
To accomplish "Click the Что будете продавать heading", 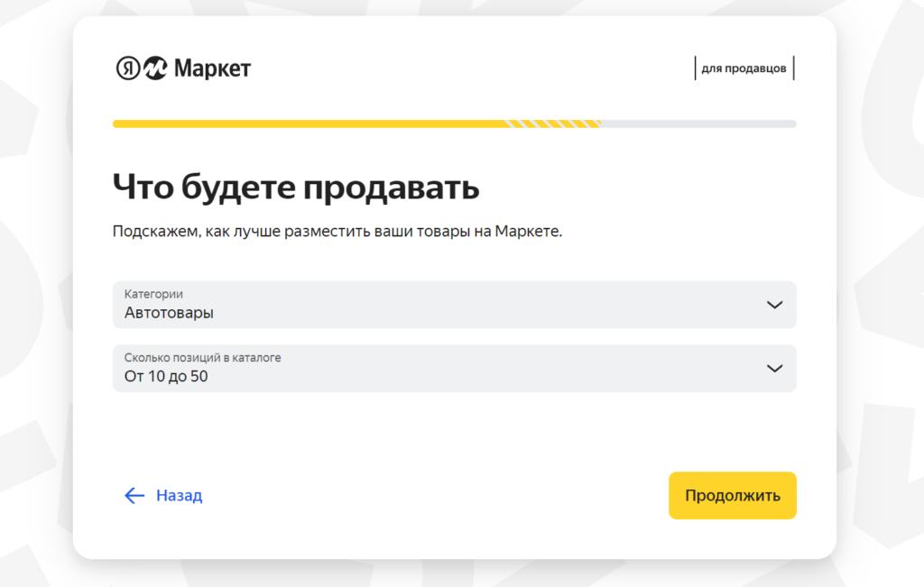I will point(296,188).
